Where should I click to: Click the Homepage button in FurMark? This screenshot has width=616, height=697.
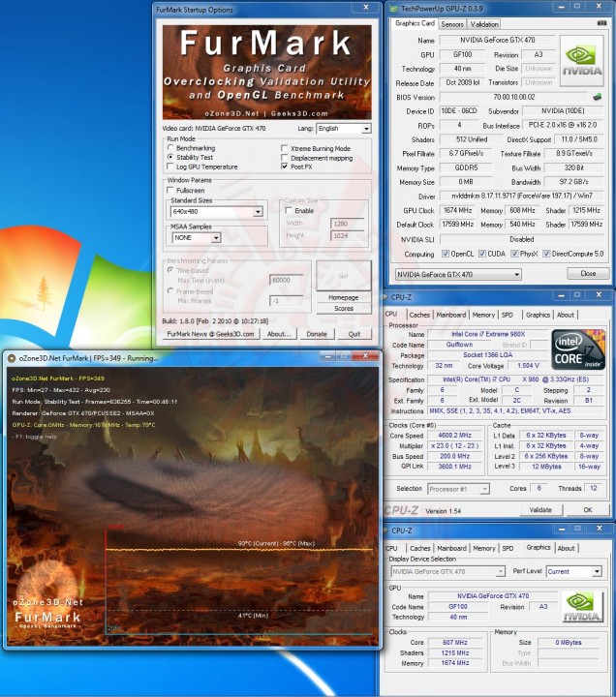point(344,297)
